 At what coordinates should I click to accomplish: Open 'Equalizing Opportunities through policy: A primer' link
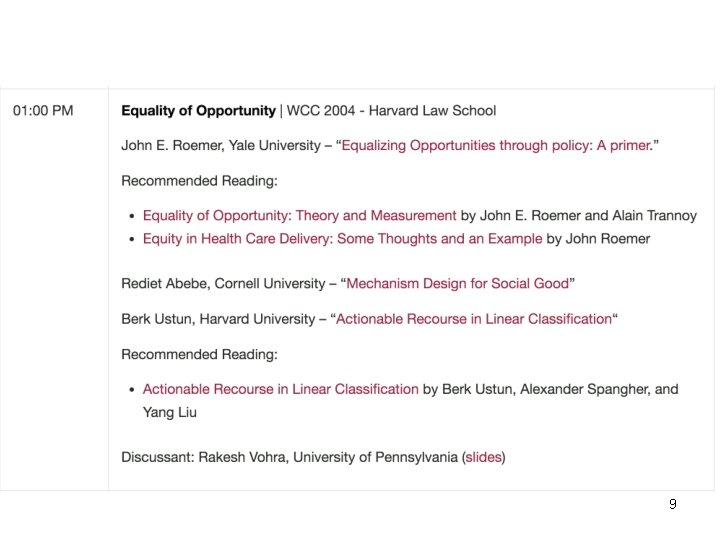[497, 146]
